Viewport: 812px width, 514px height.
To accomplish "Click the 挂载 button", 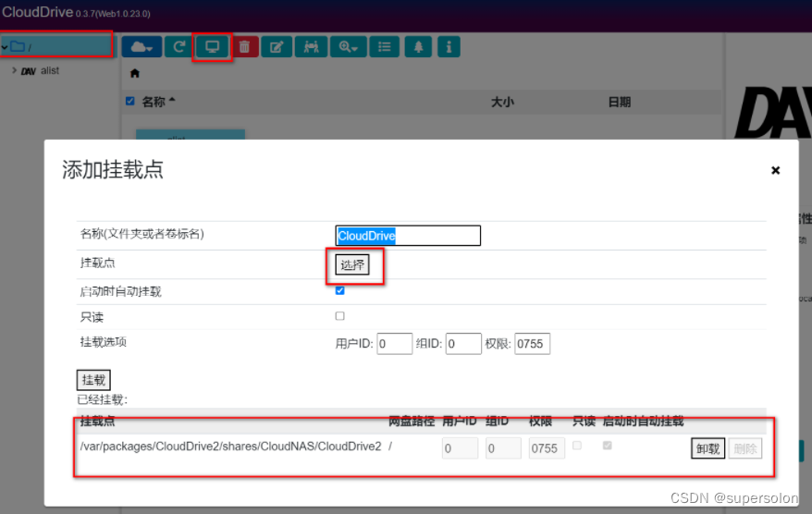I will click(x=93, y=380).
